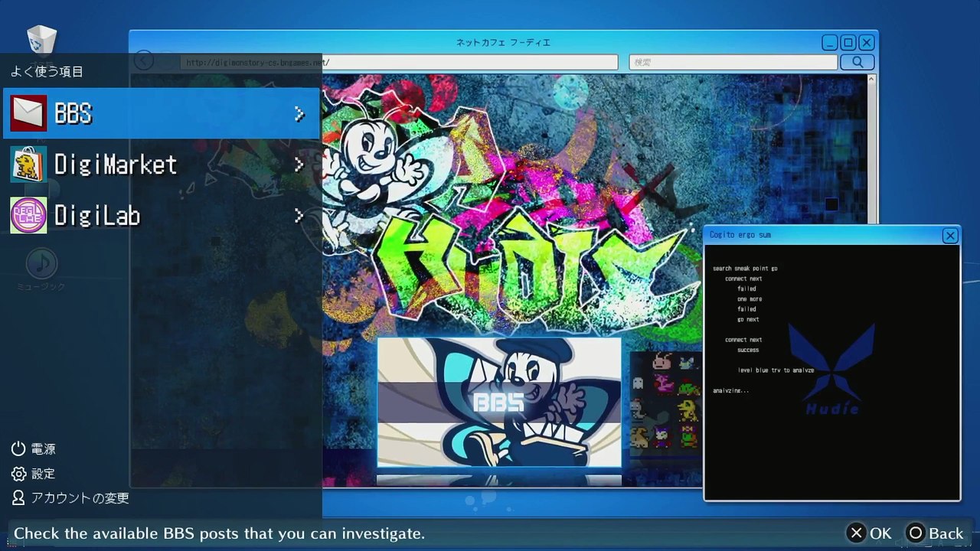
Task: Click the browser back arrow button
Action: pos(144,60)
